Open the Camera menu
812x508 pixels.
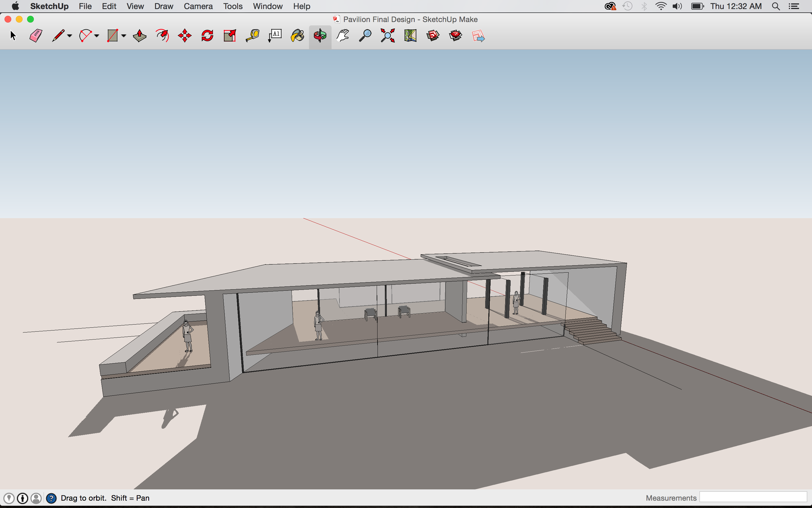coord(198,6)
